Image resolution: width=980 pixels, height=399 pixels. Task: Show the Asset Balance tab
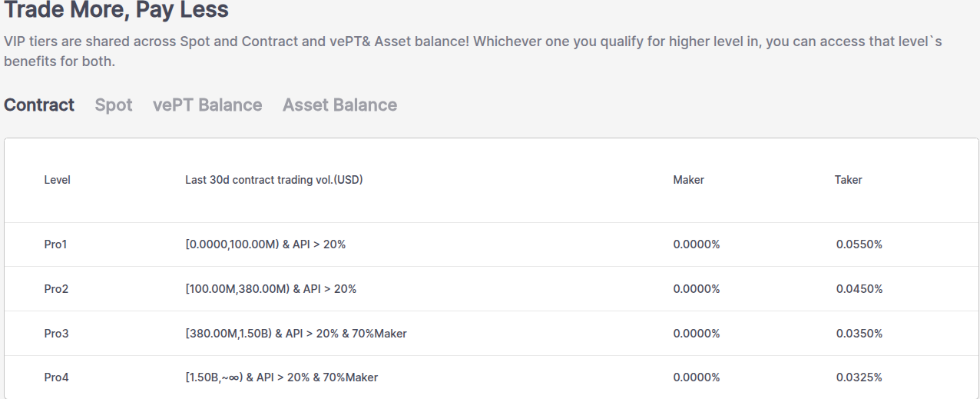tap(339, 105)
